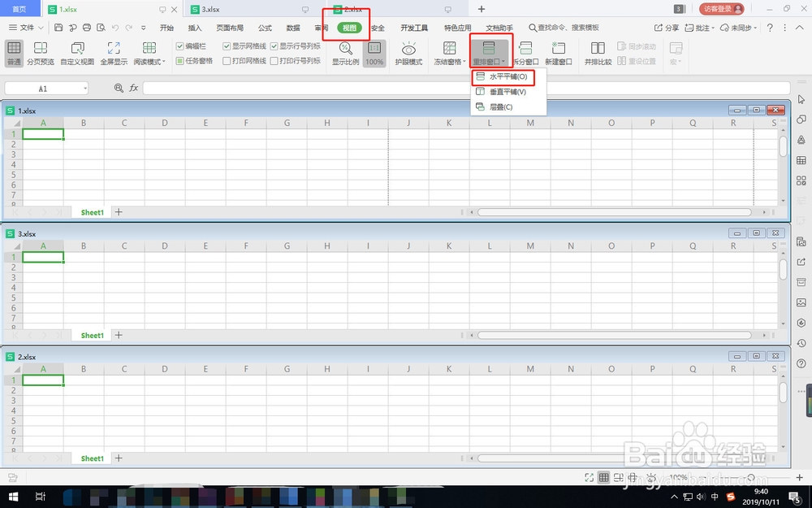
Task: Expand the quick access toolbar customize arrow
Action: (x=144, y=28)
